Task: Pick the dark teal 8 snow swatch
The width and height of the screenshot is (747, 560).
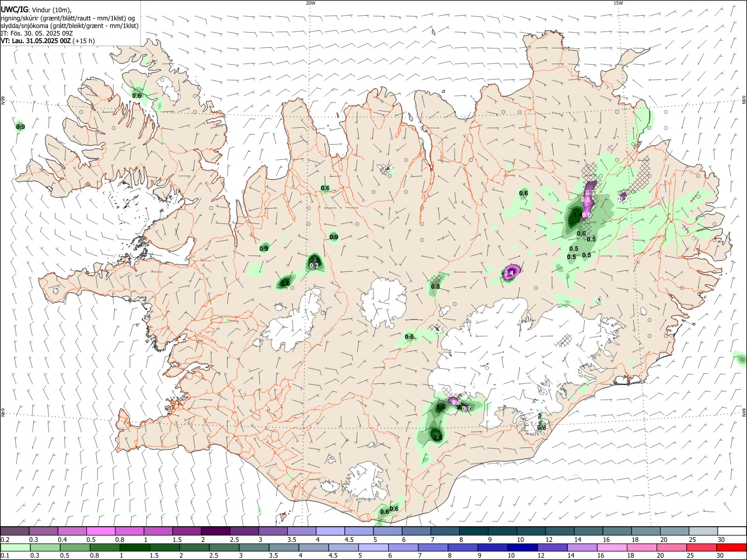Action: [473, 531]
